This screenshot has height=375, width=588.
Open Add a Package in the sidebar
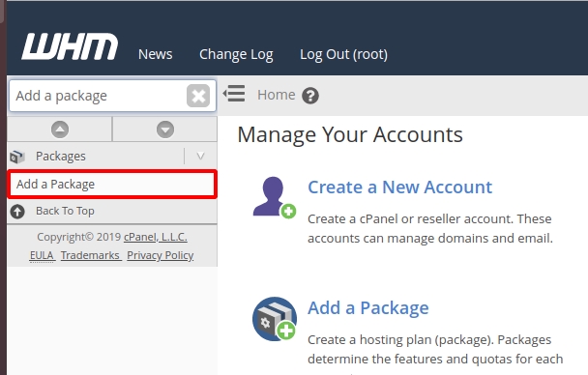coord(112,185)
